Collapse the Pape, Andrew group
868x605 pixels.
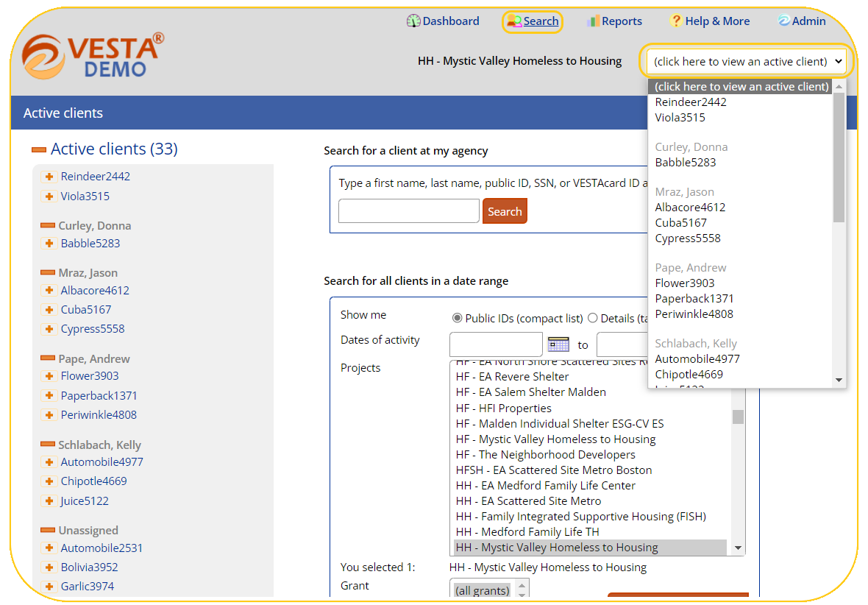(x=48, y=358)
